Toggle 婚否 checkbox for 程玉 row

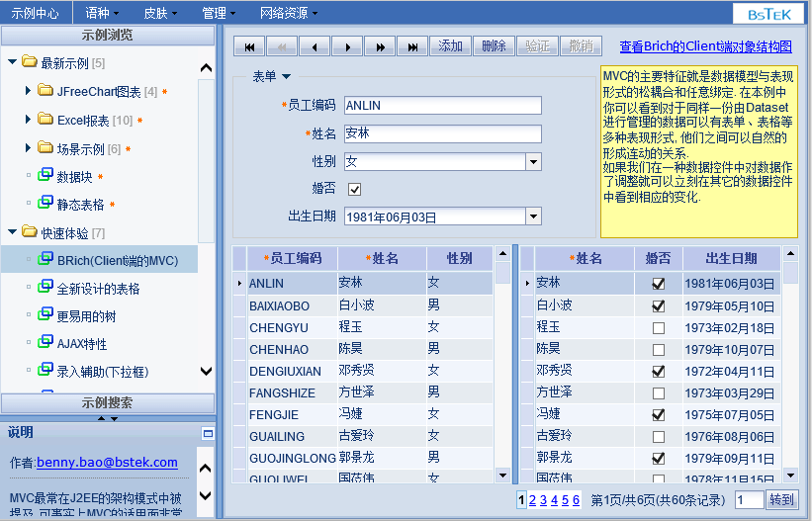point(658,327)
